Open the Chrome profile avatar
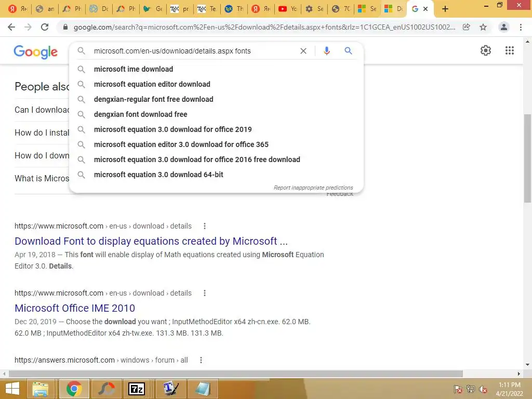 (x=504, y=27)
